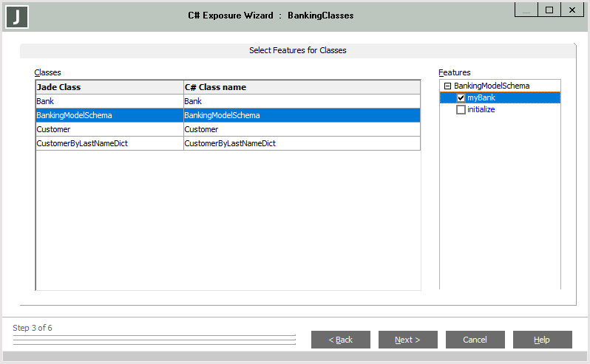Collapse the BankingModelSchema tree node
Image resolution: width=590 pixels, height=364 pixels.
point(447,86)
